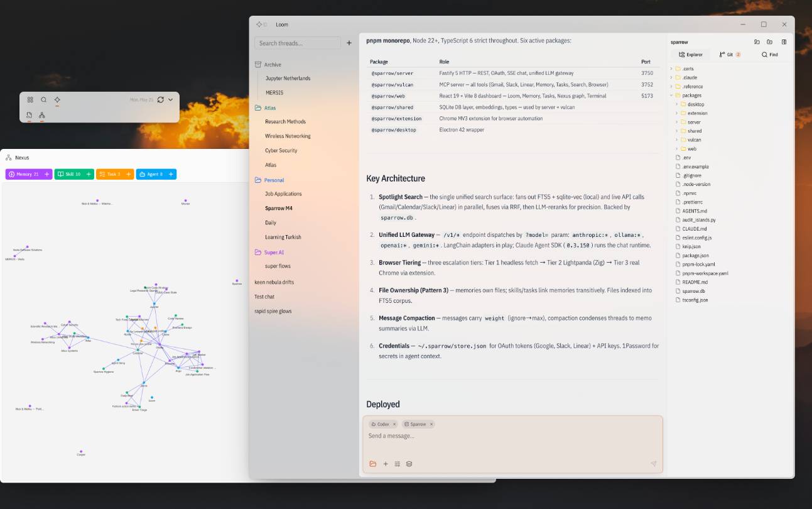The height and width of the screenshot is (509, 812).
Task: Click the Nexus graph icon in Nexus header
Action: coord(9,158)
